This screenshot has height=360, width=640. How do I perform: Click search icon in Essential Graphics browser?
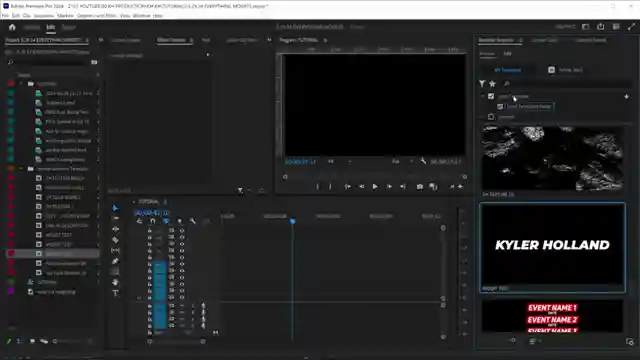[x=507, y=84]
